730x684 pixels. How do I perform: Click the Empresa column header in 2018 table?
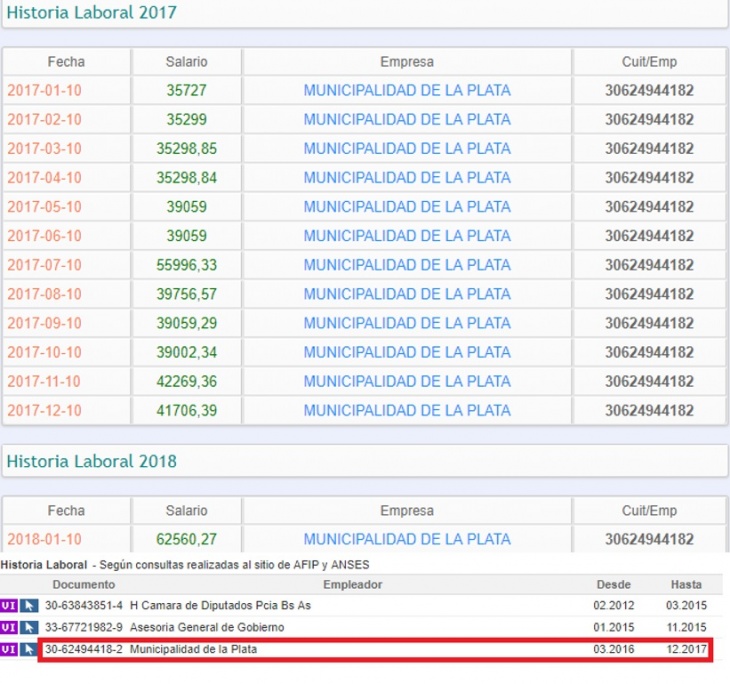click(407, 510)
